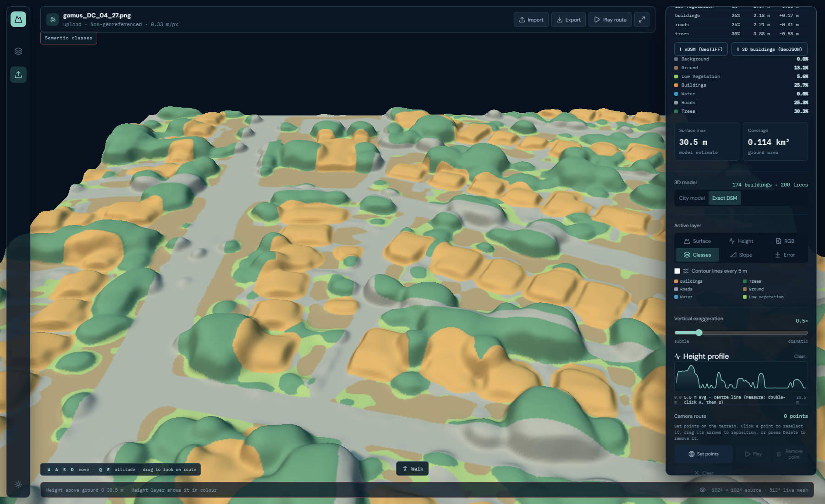Click the roads 25% stats table row
The height and width of the screenshot is (504, 825).
pyautogui.click(x=741, y=25)
